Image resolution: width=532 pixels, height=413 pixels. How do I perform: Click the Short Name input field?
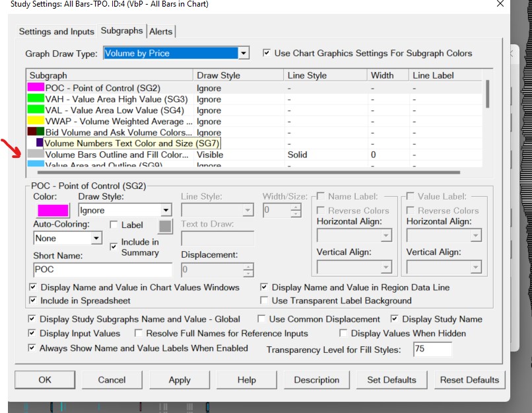pos(102,270)
